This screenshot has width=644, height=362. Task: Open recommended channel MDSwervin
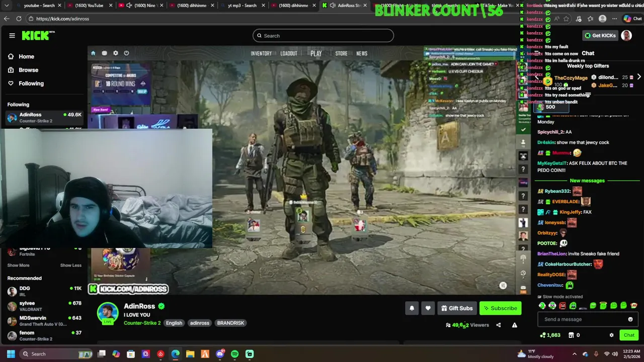tap(44, 321)
